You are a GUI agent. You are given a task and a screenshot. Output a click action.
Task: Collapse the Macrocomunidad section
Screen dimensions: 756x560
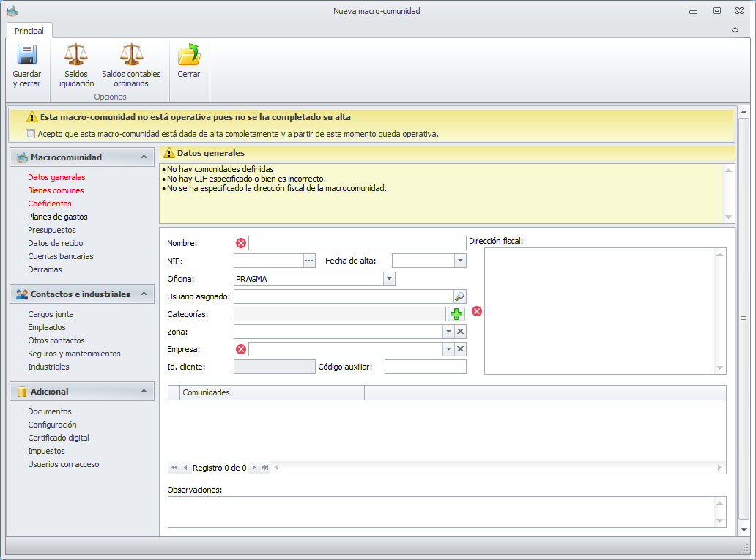(x=144, y=157)
